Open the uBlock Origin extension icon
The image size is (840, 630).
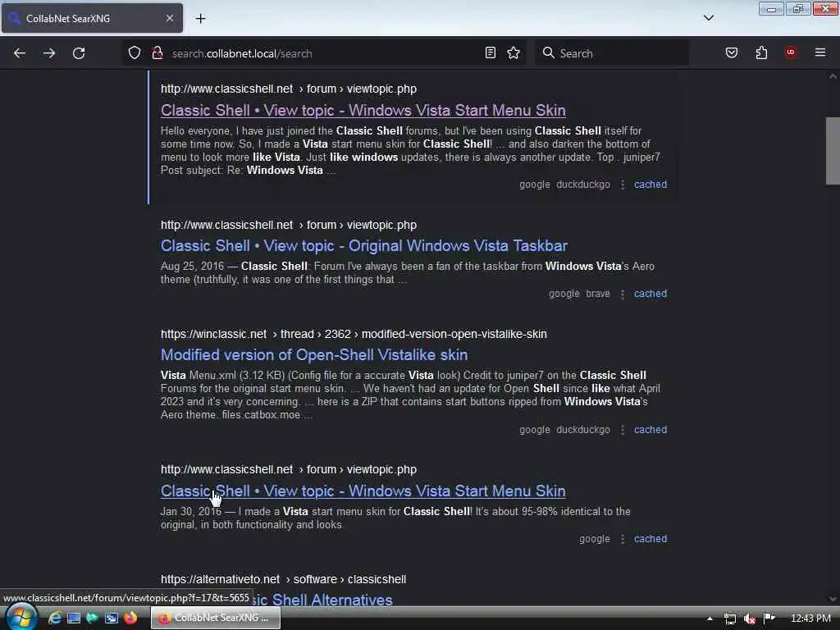790,52
